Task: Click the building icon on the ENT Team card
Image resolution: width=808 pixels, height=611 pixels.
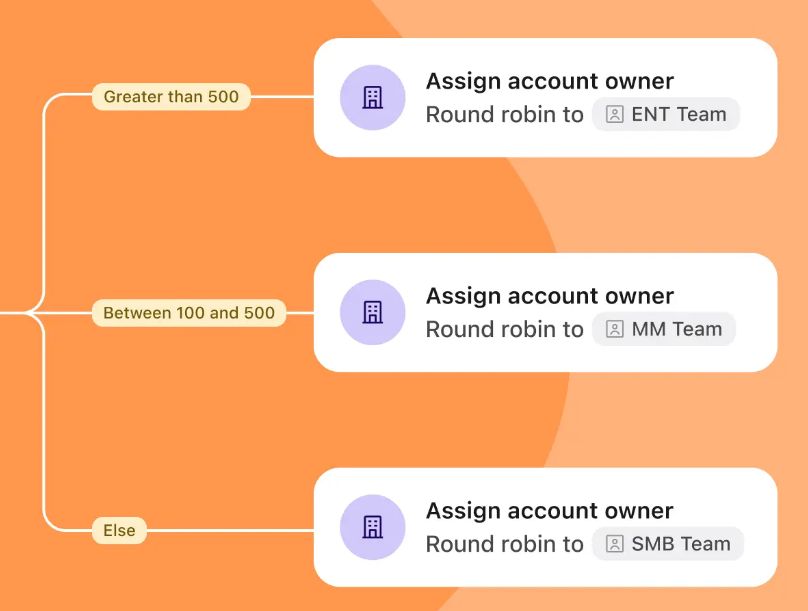Action: pos(372,98)
